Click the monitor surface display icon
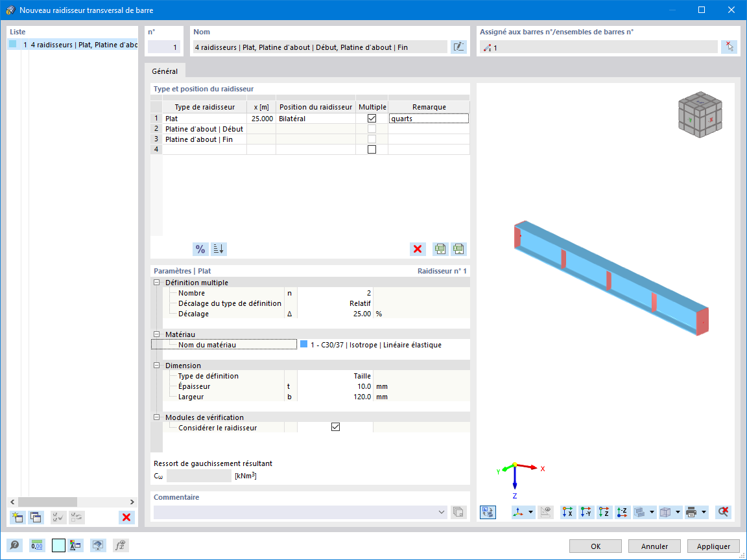The image size is (747, 560). [x=98, y=545]
